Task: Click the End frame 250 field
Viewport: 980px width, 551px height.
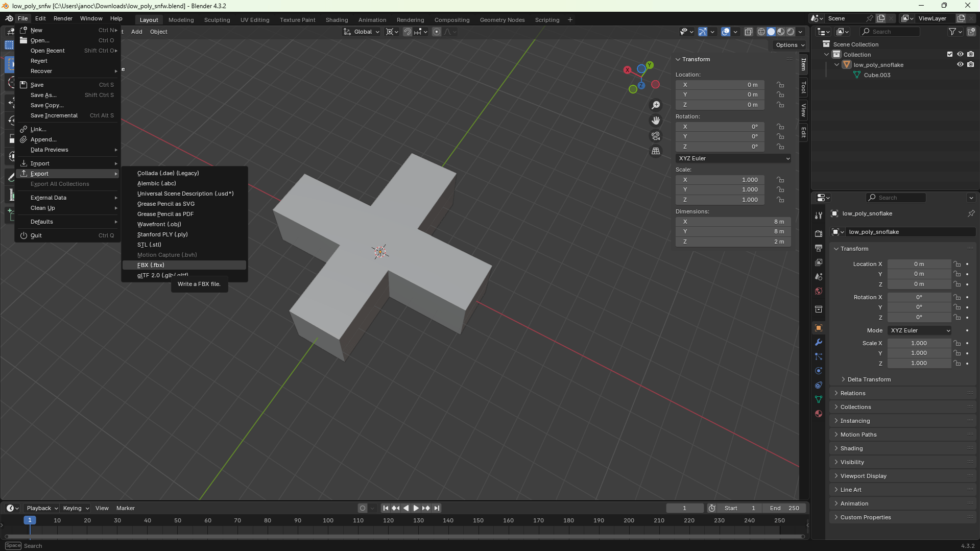Action: click(785, 508)
